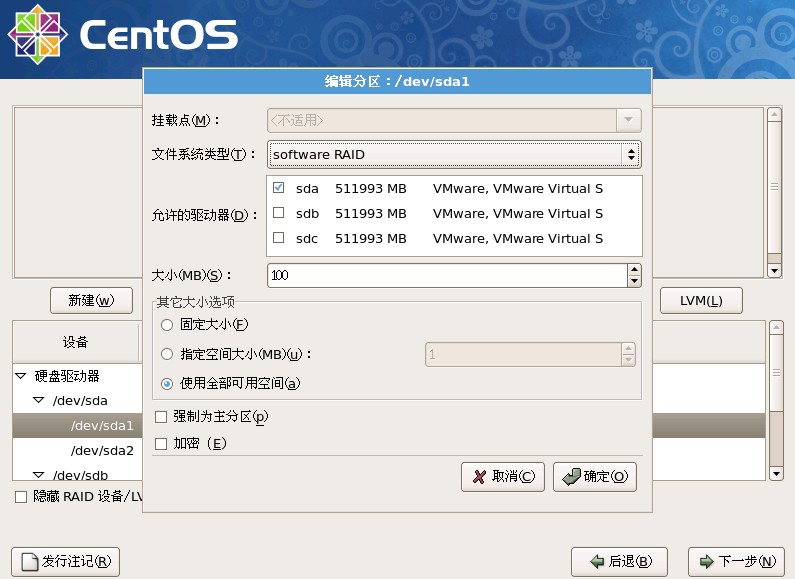
Task: Open the 挂载点 mount point dropdown arrow
Action: [x=629, y=120]
